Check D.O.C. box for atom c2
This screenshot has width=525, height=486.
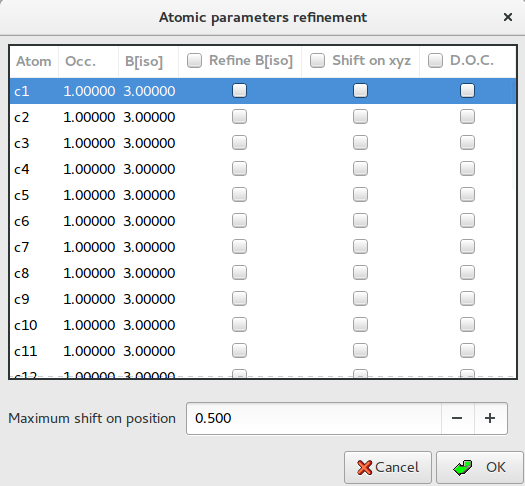pyautogui.click(x=467, y=117)
